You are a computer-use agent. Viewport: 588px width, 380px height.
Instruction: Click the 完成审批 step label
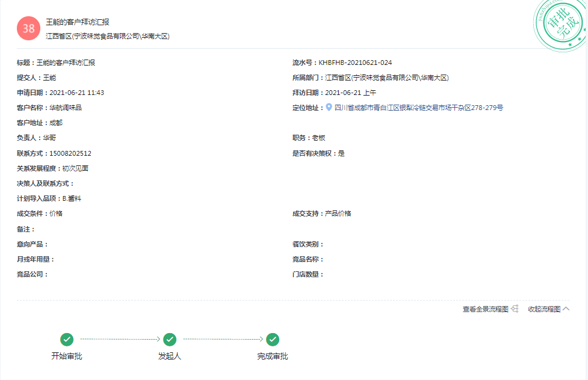pyautogui.click(x=273, y=356)
